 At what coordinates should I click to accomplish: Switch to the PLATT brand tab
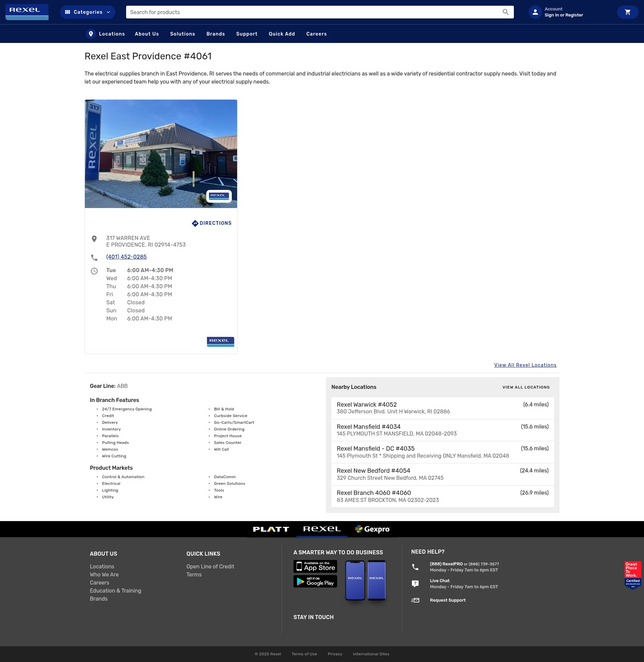[x=271, y=529]
